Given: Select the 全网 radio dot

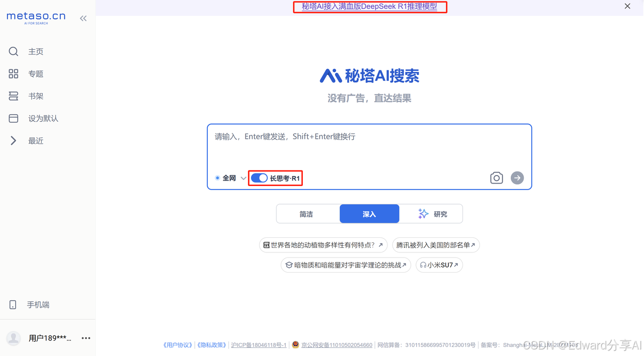Looking at the screenshot, I should (x=217, y=178).
